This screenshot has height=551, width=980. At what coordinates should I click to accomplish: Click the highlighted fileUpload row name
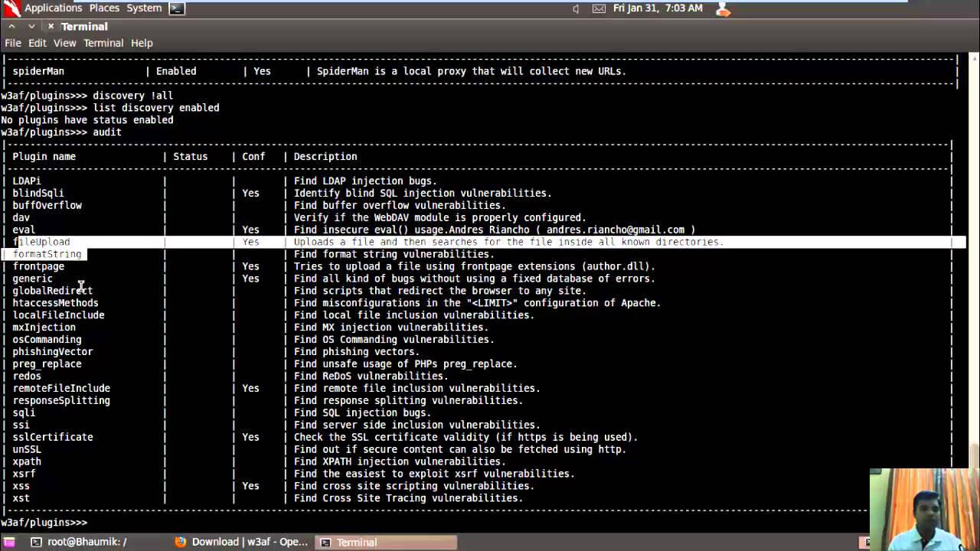41,242
